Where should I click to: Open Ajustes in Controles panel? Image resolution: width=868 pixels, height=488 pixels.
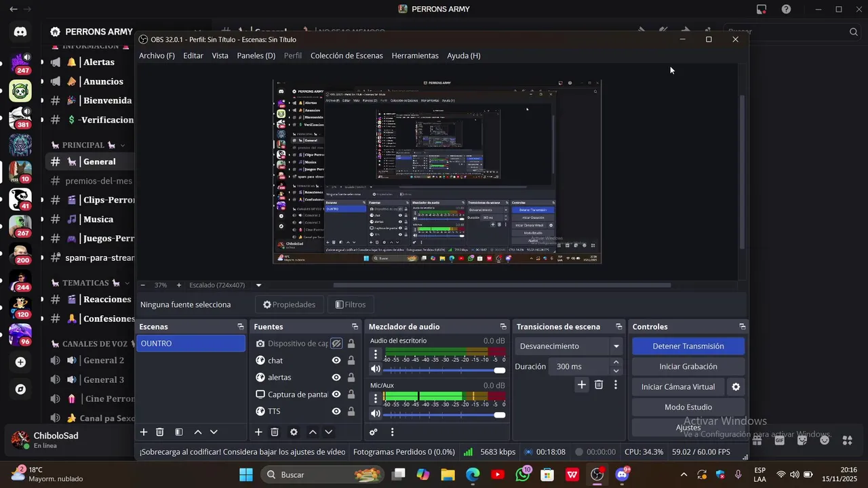click(688, 428)
